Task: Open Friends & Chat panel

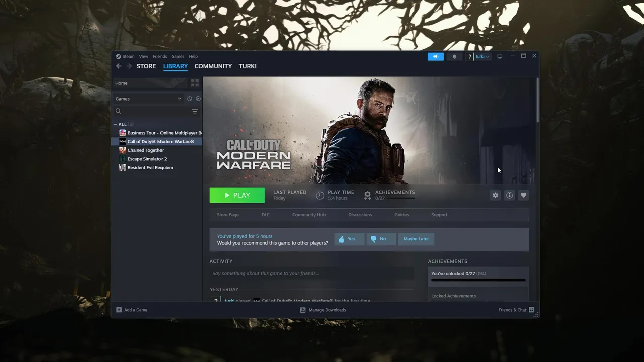Action: [x=516, y=310]
